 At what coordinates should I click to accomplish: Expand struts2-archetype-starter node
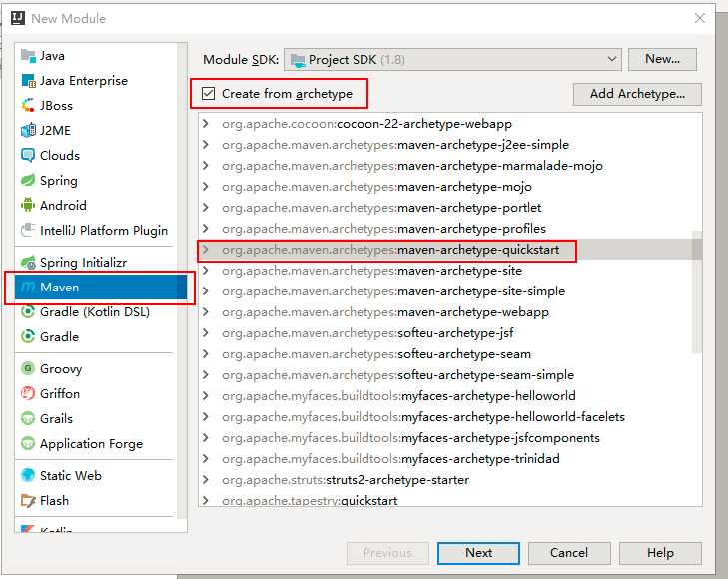pyautogui.click(x=205, y=480)
